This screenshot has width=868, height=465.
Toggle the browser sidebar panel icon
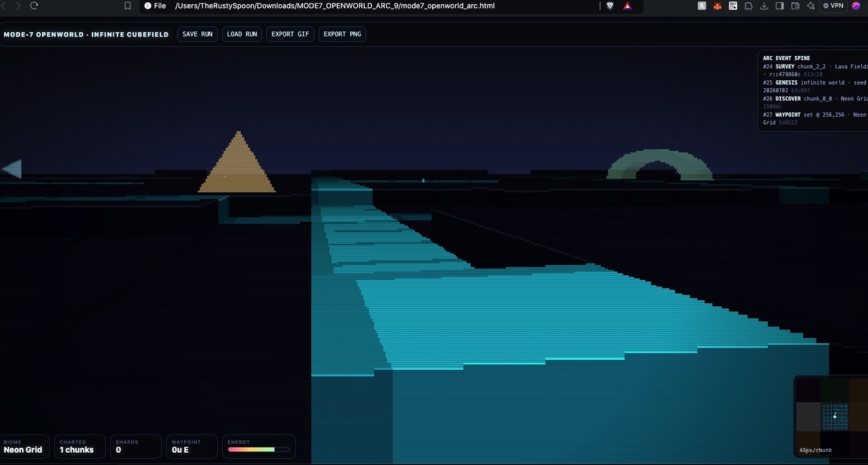click(x=780, y=6)
